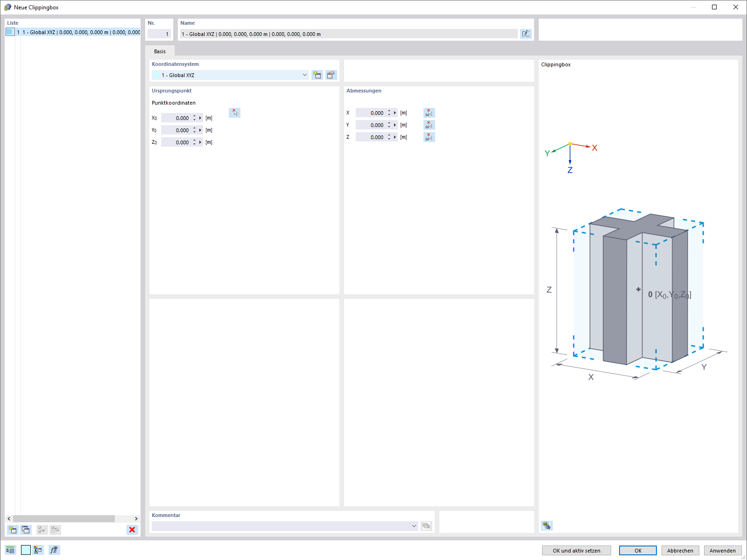Pick the X dimension graphically in Abmessungen

[429, 113]
